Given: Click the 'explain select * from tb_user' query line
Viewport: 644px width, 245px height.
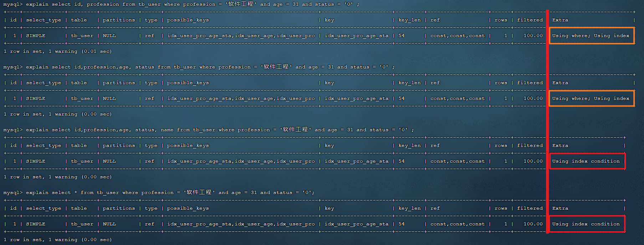Looking at the screenshot, I should pos(159,192).
